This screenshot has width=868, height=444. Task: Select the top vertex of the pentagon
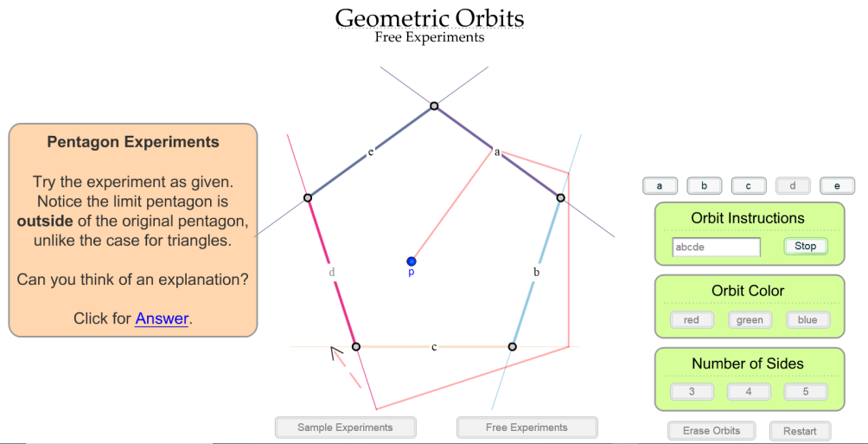pos(434,106)
